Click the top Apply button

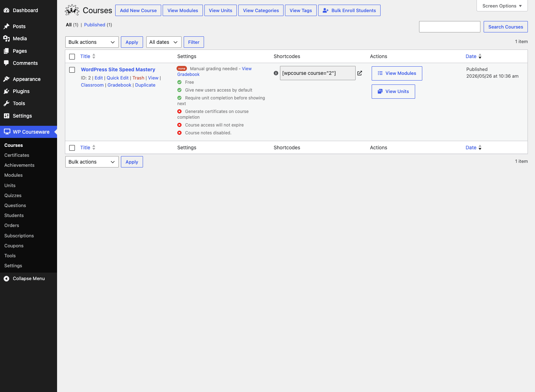(x=132, y=42)
